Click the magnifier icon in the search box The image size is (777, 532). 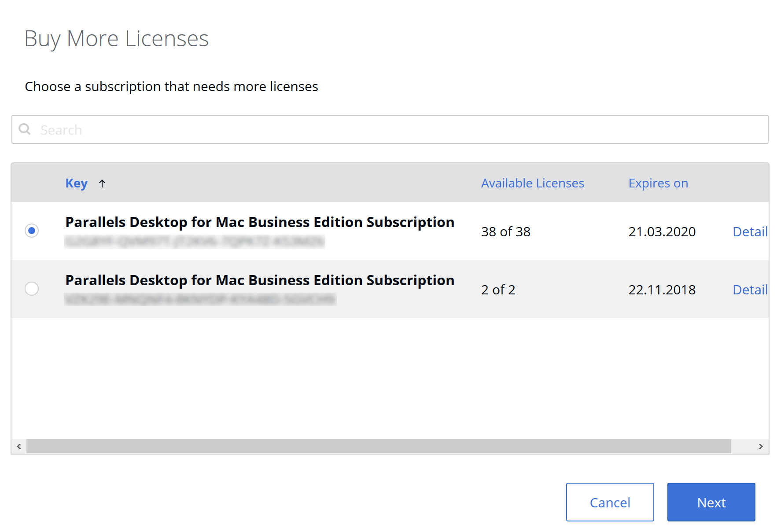click(x=25, y=129)
